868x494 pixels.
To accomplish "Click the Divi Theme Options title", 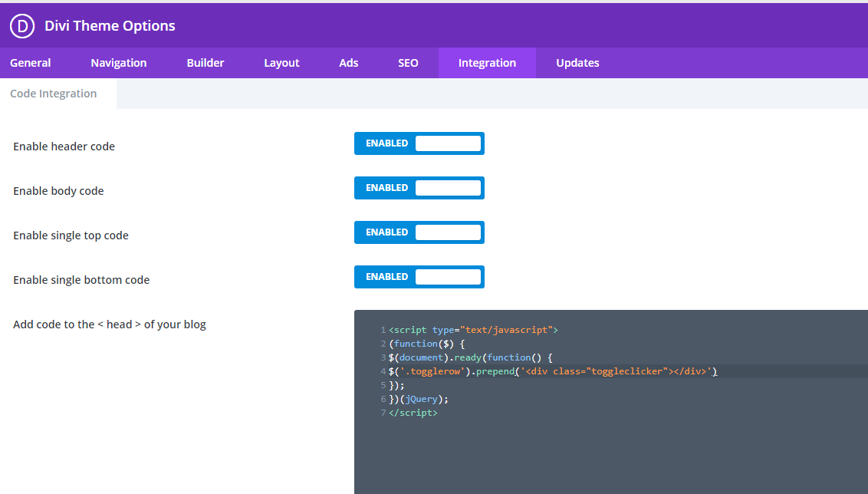I will coord(110,26).
